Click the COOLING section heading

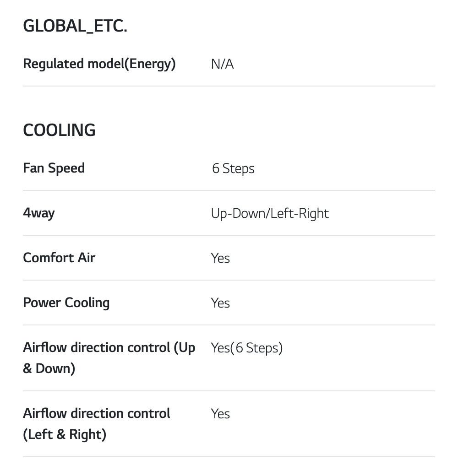coord(59,130)
